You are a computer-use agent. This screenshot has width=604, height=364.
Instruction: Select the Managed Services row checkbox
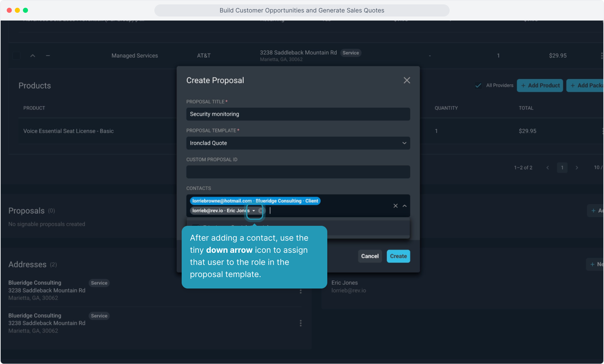pos(16,56)
